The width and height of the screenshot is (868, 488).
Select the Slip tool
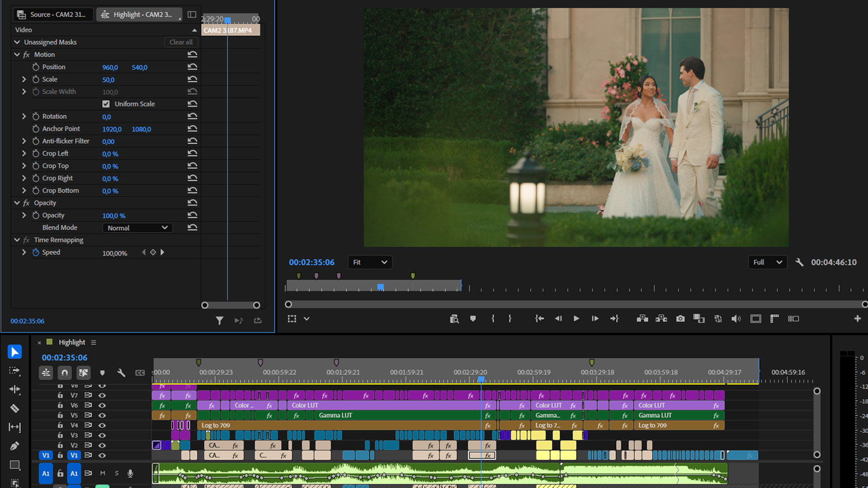15,427
